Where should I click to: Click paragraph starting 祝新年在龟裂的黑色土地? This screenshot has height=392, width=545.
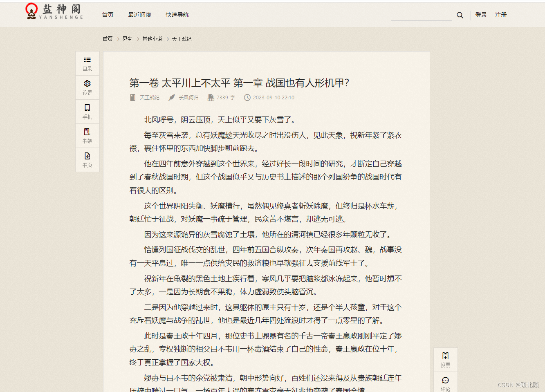pos(266,285)
